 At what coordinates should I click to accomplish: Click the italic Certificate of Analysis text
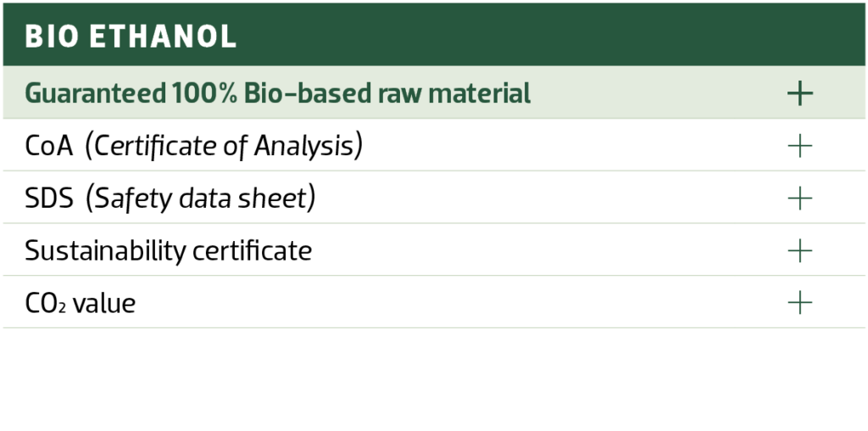[227, 146]
